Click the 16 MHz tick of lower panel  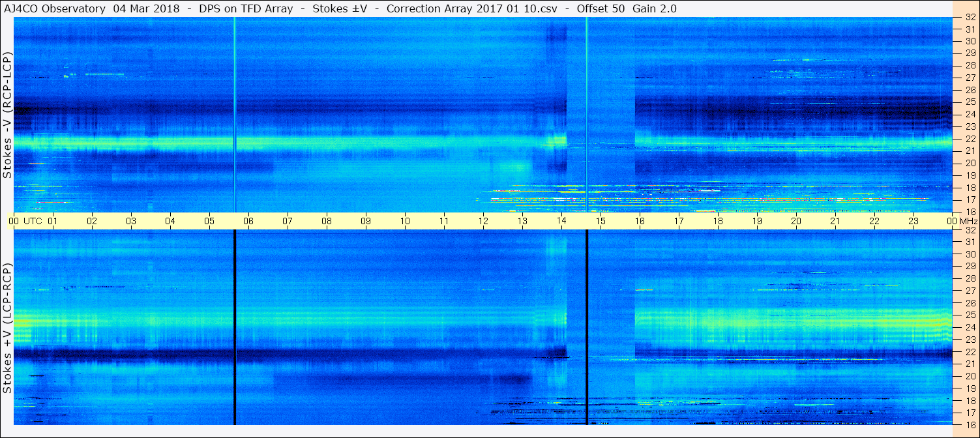click(970, 424)
